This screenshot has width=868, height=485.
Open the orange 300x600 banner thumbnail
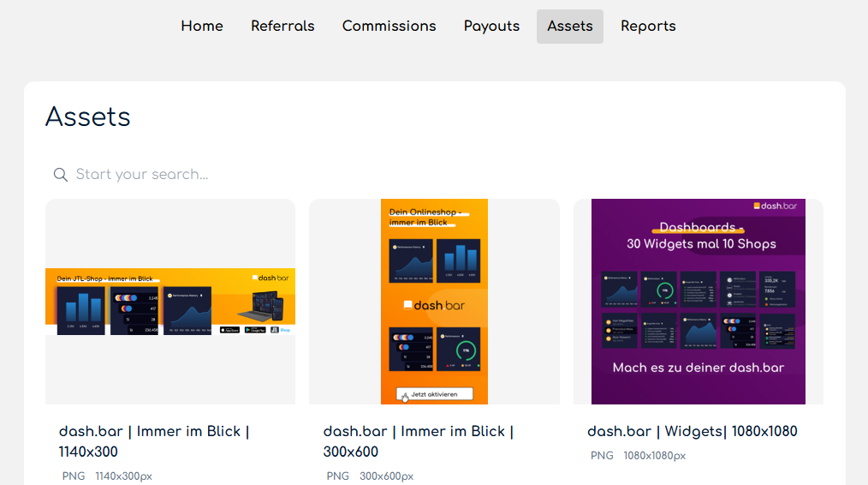435,302
